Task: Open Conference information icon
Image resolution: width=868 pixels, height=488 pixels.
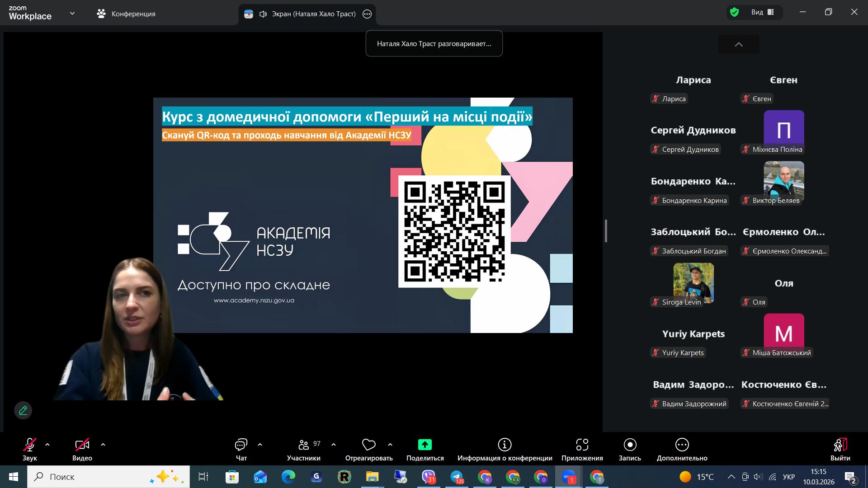Action: 505,445
